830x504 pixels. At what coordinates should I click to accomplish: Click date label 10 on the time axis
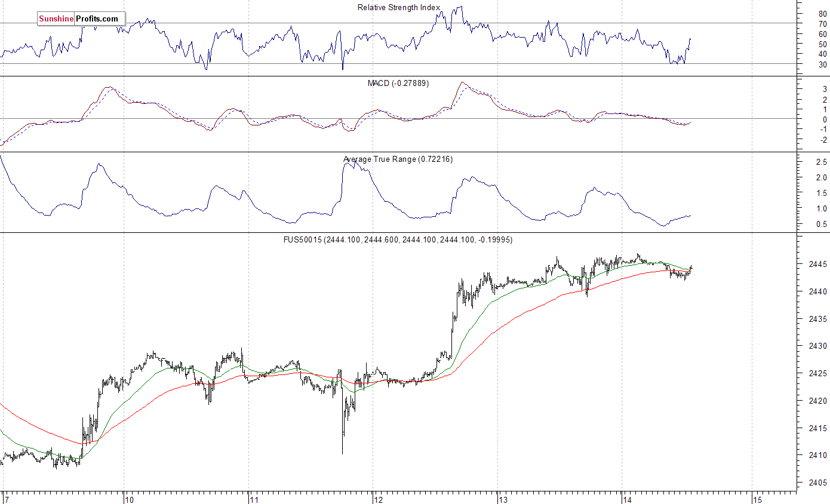pos(128,499)
